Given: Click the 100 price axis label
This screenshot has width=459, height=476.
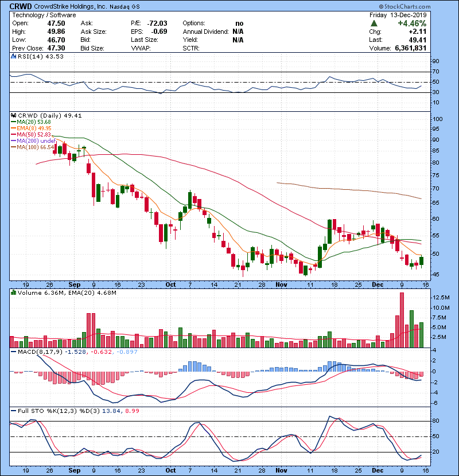Looking at the screenshot, I should coord(438,119).
